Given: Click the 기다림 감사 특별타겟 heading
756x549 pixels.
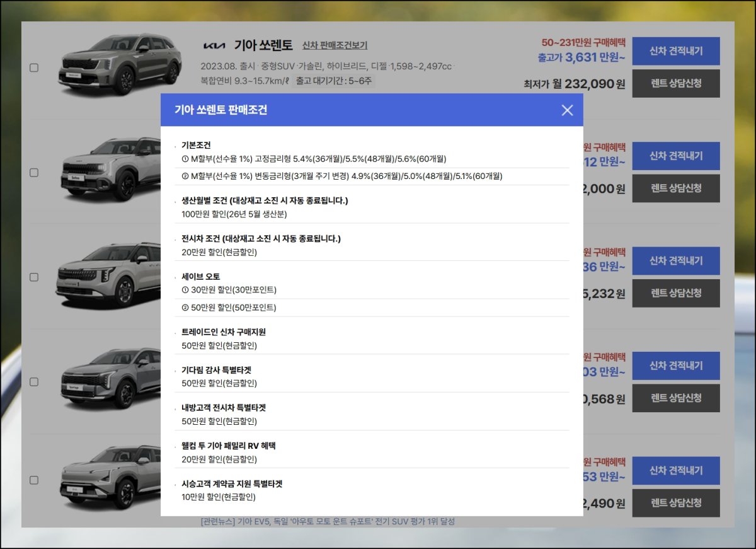Looking at the screenshot, I should coord(216,369).
